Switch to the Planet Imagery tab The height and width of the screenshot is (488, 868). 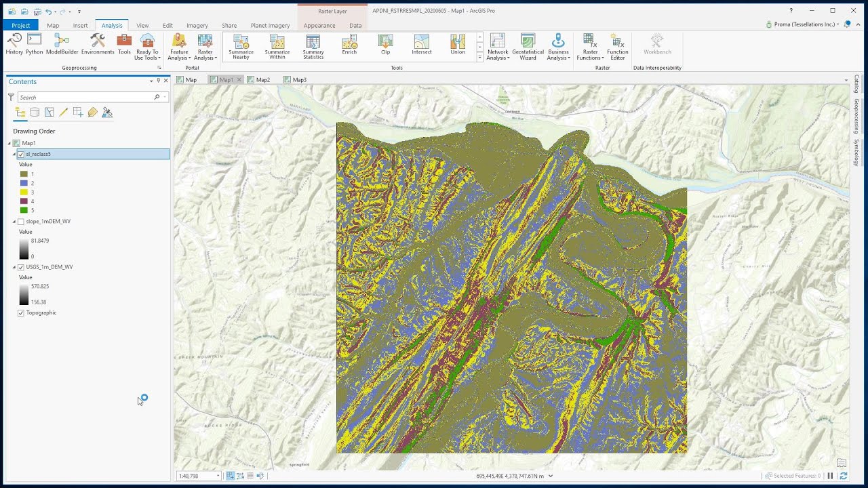click(x=270, y=25)
